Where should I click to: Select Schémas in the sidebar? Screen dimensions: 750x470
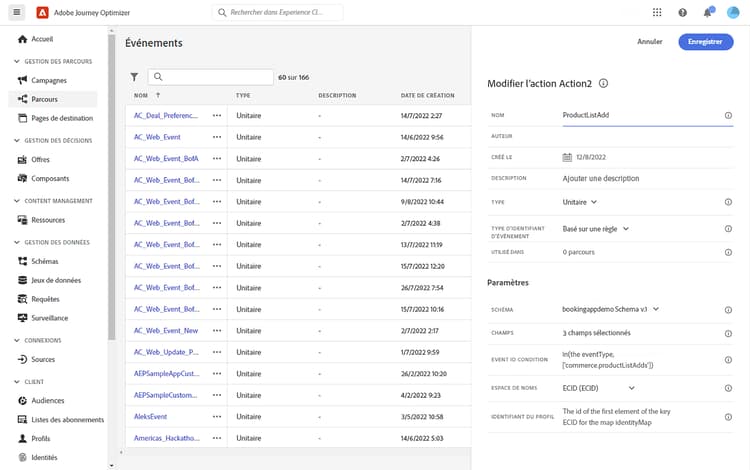tap(45, 261)
